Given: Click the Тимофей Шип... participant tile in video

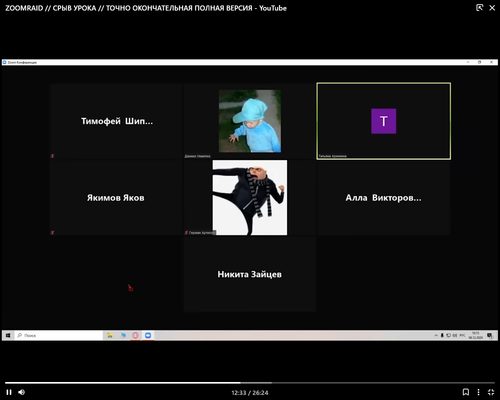Looking at the screenshot, I should tap(116, 121).
